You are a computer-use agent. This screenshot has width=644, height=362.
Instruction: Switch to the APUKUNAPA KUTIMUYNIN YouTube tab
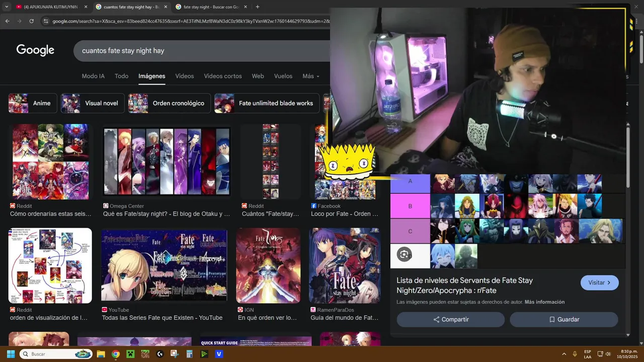coord(51,7)
